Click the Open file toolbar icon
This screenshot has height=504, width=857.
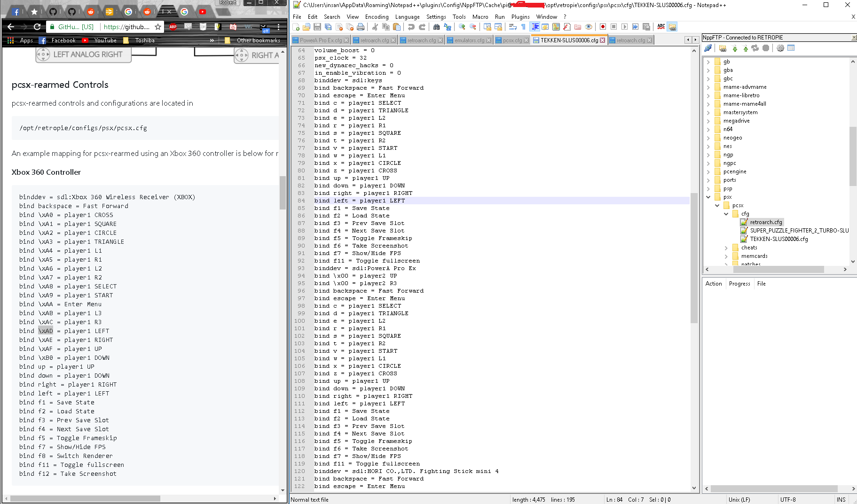307,27
